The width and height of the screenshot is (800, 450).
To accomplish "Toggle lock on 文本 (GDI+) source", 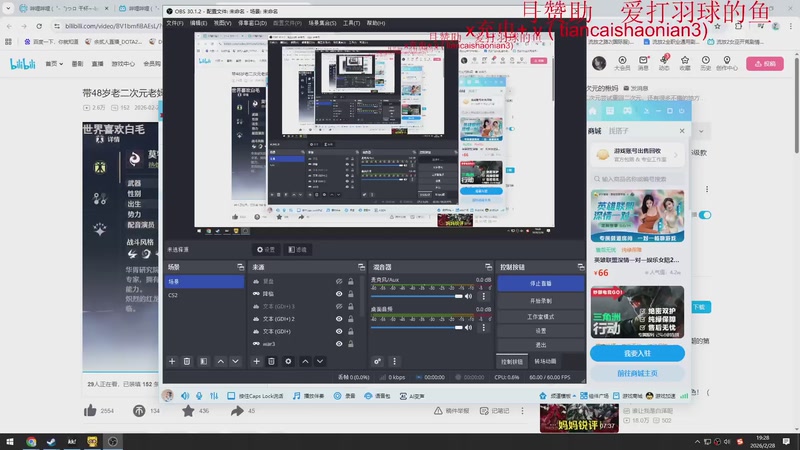I will tap(351, 331).
